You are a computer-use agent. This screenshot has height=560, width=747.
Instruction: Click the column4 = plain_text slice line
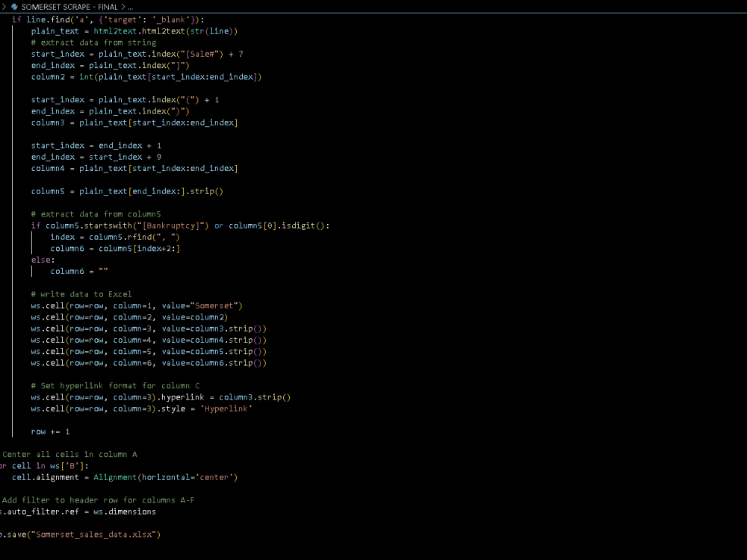(134, 168)
